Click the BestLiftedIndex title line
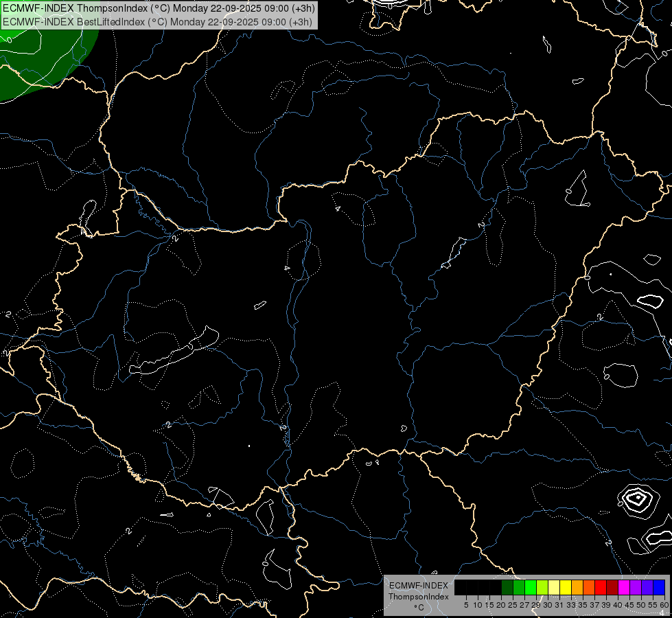672x618 pixels. coord(157,21)
